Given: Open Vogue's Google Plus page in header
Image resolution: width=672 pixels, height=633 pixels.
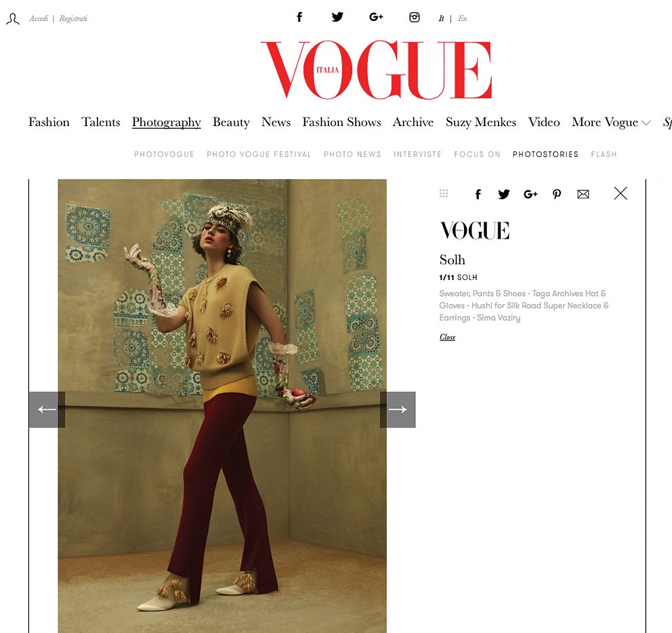Looking at the screenshot, I should 376,17.
